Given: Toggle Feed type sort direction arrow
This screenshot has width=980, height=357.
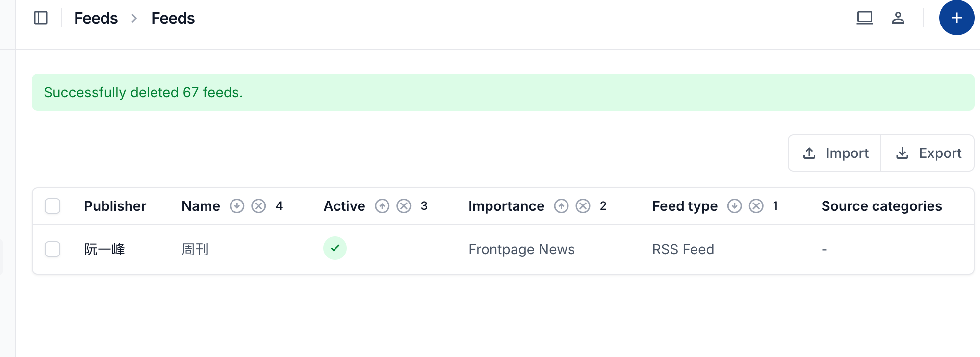Looking at the screenshot, I should 734,206.
